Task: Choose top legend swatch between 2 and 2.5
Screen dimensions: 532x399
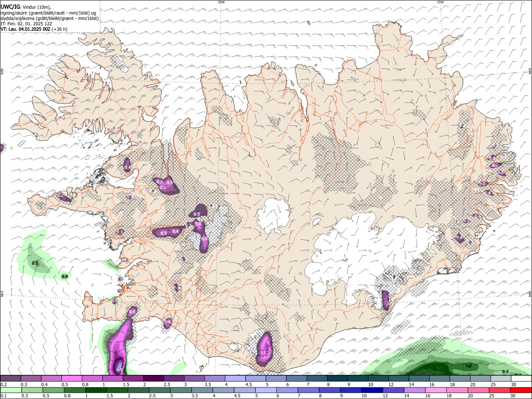Action: point(153,378)
